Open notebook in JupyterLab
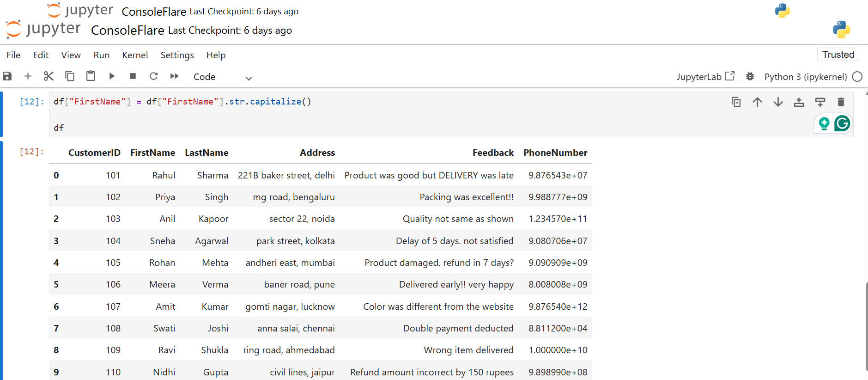Image resolution: width=868 pixels, height=380 pixels. (x=705, y=77)
